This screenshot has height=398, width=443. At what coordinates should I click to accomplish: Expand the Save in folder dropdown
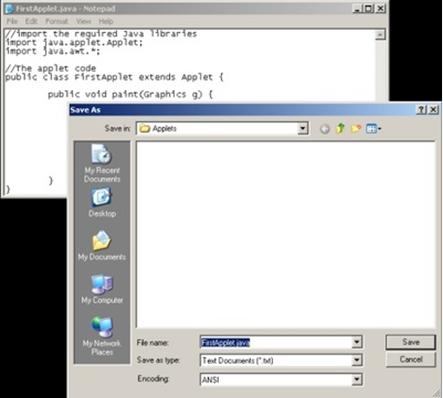click(303, 129)
